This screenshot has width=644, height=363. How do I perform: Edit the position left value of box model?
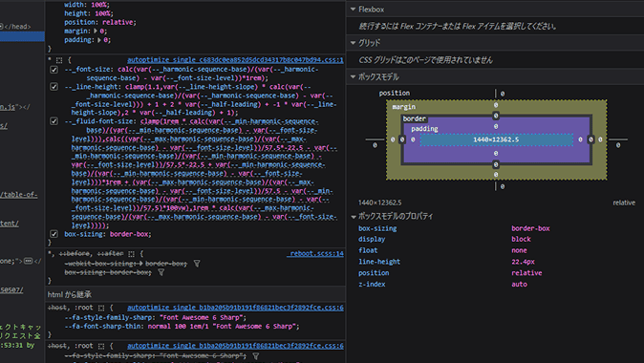(375, 145)
